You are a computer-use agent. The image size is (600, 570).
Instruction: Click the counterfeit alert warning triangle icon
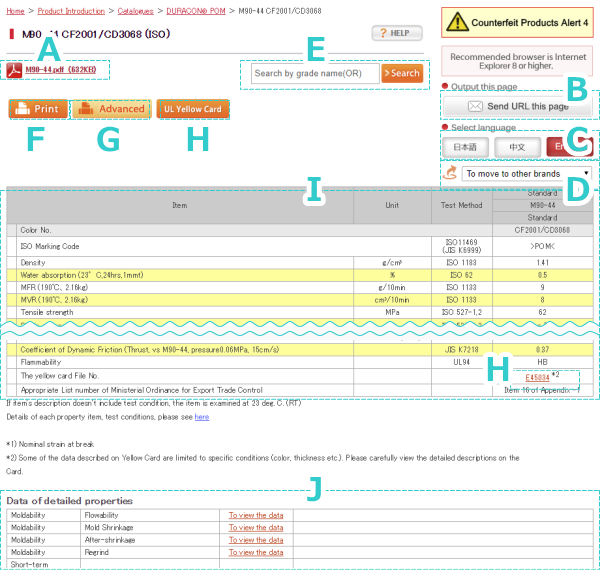click(x=457, y=22)
